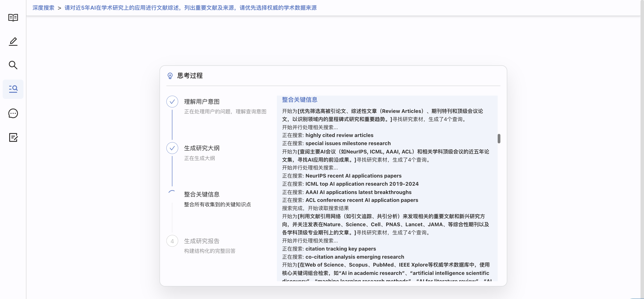
Task: Click the step 4 circle for 生成研究报告
Action: click(x=172, y=241)
